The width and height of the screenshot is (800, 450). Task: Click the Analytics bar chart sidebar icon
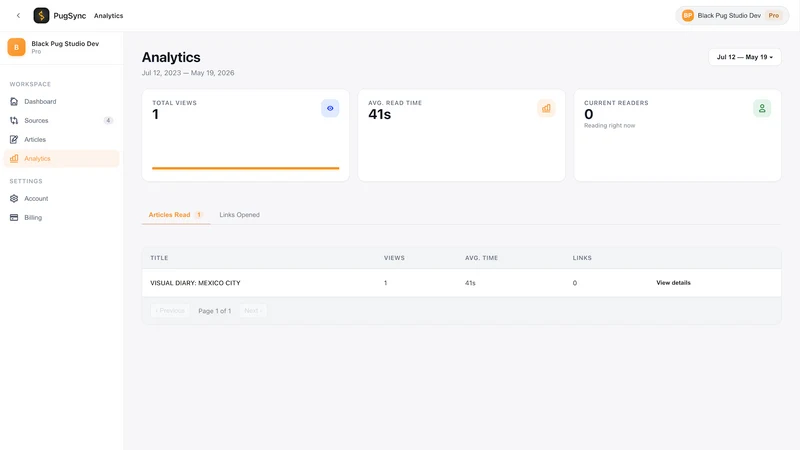(x=14, y=158)
